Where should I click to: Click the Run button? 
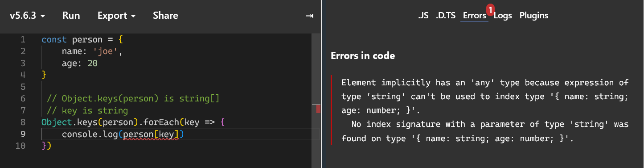tap(71, 16)
